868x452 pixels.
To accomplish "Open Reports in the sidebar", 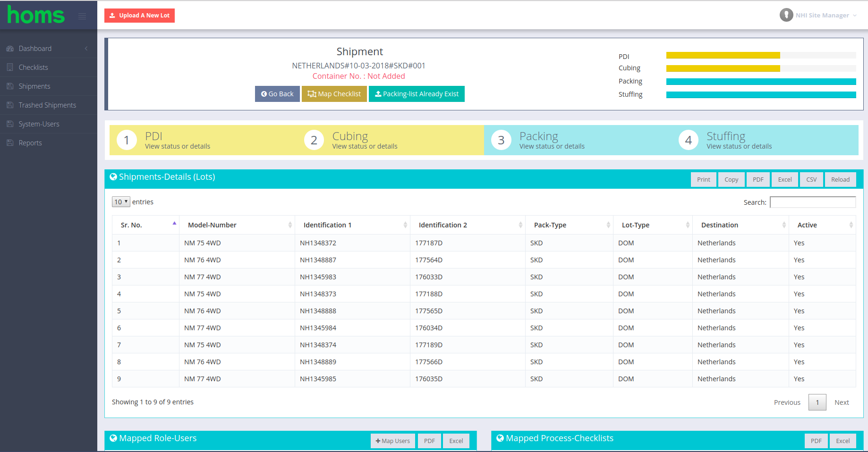I will [49, 143].
